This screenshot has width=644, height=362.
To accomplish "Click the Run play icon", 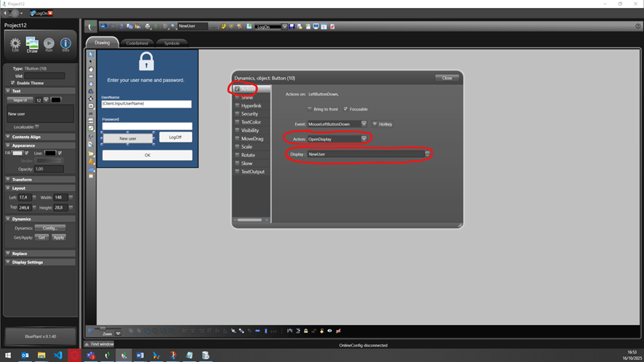I will pyautogui.click(x=49, y=45).
